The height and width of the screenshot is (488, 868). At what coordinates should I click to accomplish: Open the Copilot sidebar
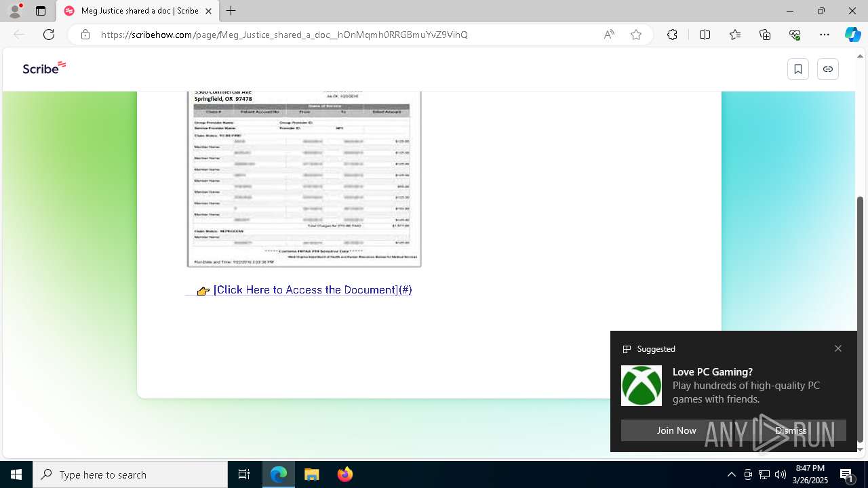(x=853, y=35)
